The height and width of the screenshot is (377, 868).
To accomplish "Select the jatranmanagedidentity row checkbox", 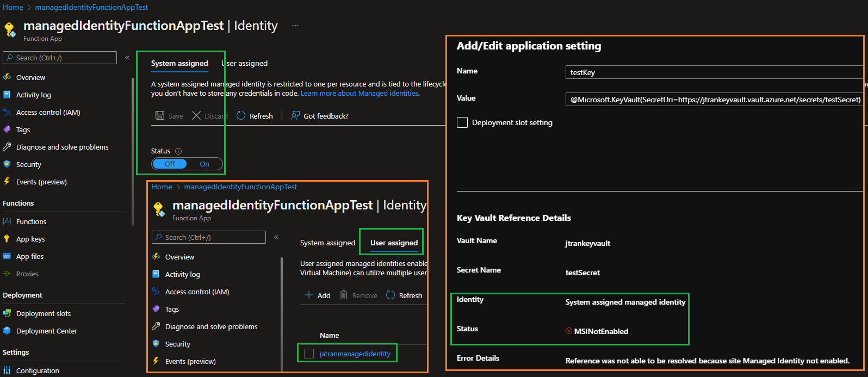I will click(x=309, y=354).
